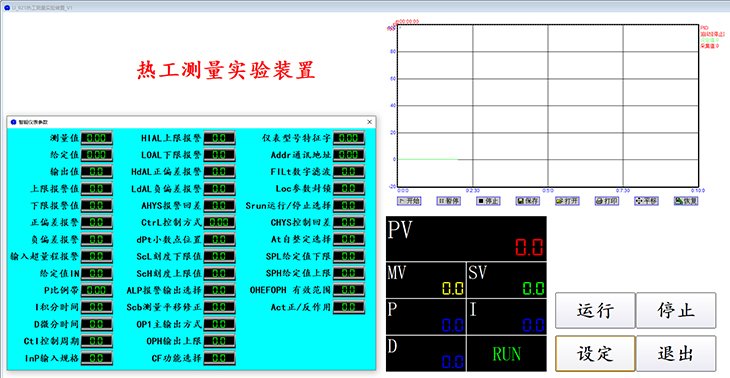Click the green RUN status indicator
730x378 pixels.
[x=507, y=354]
